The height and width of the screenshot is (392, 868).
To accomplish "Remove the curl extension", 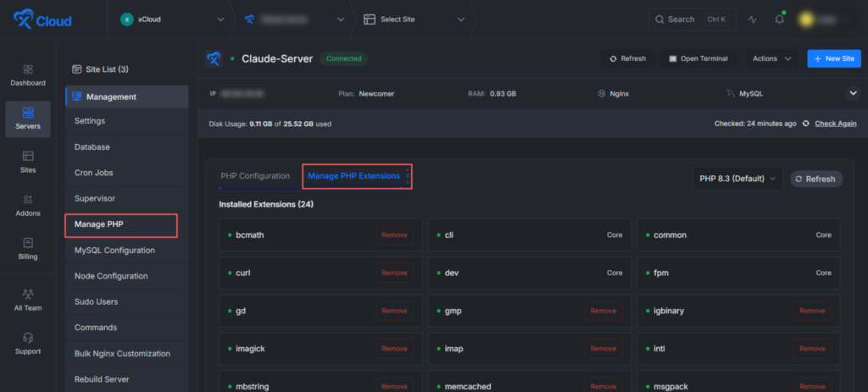I will tap(394, 273).
